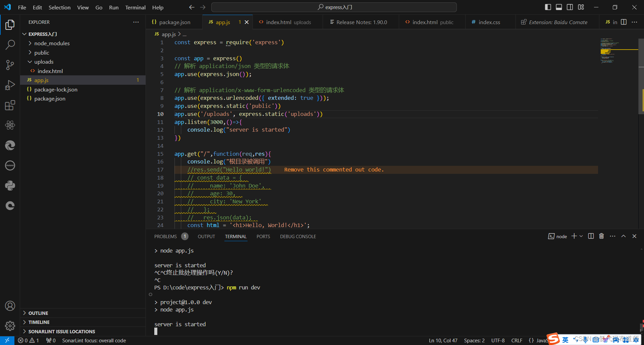Click SonarLint focus: overall code status
Viewport: 644px width, 345px height.
tap(94, 340)
